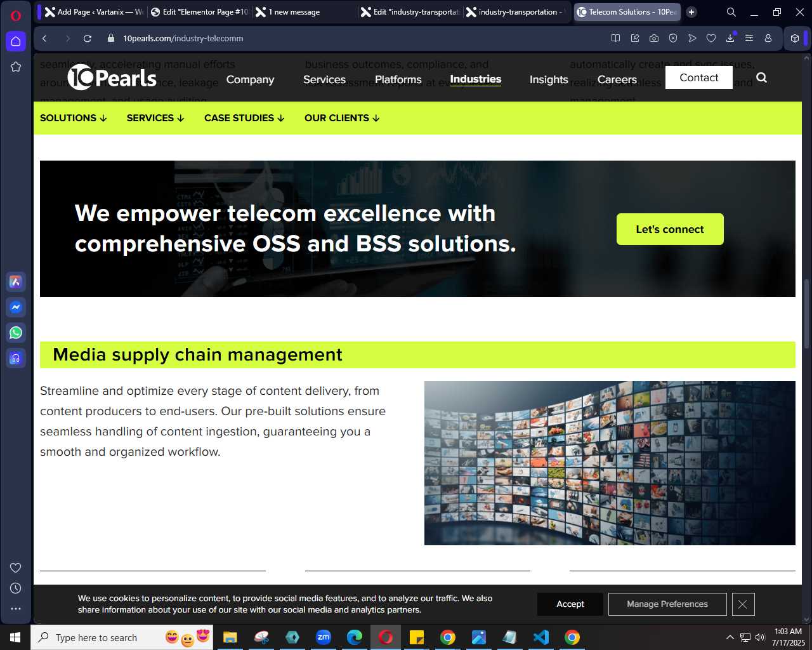Open the profile account icon
Viewport: 812px width, 650px height.
pos(768,38)
